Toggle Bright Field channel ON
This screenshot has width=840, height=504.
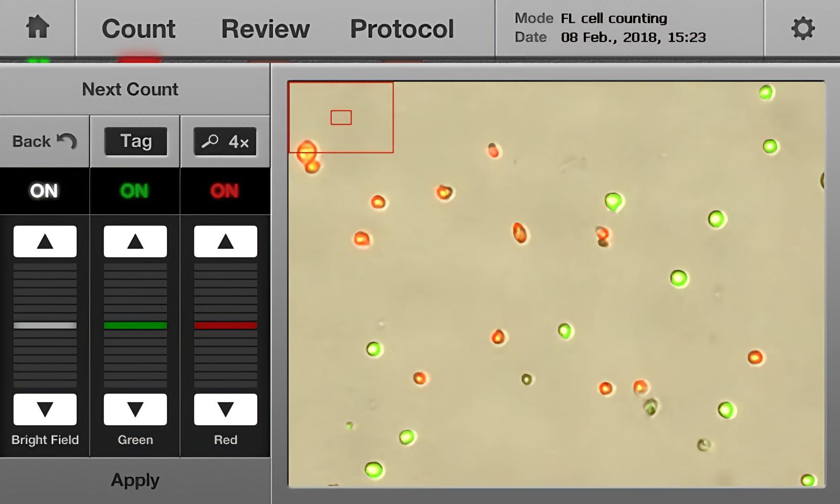pyautogui.click(x=44, y=191)
